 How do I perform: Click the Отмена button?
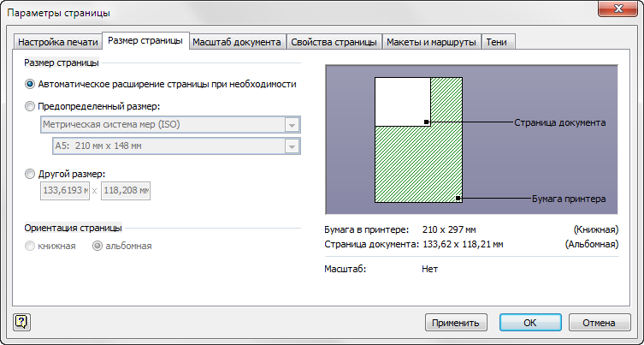click(600, 323)
